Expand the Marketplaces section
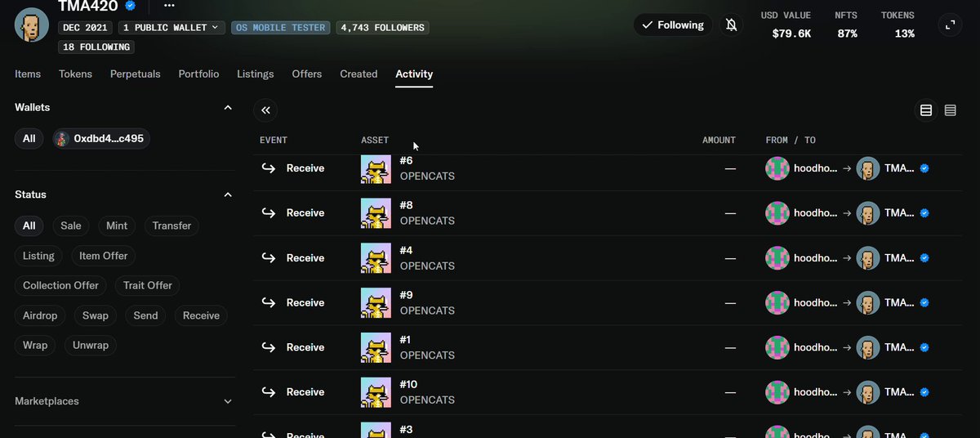The image size is (980, 438). (x=228, y=401)
